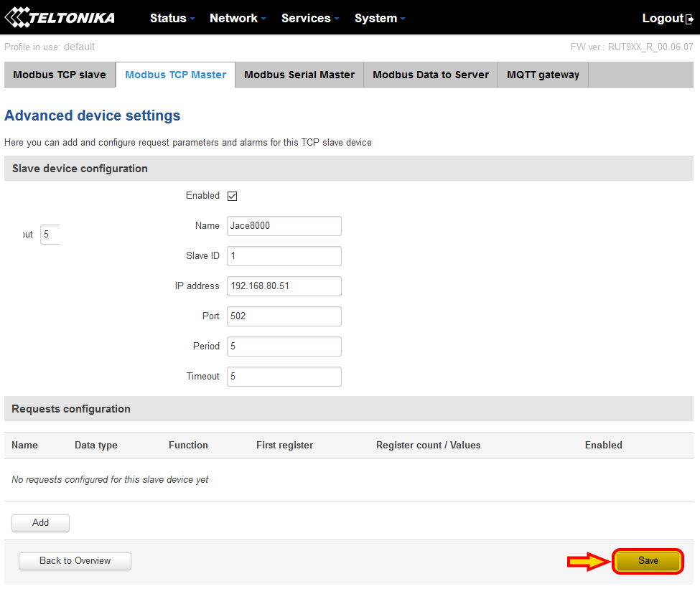Image resolution: width=700 pixels, height=589 pixels.
Task: Click the IP address input field
Action: tap(284, 286)
